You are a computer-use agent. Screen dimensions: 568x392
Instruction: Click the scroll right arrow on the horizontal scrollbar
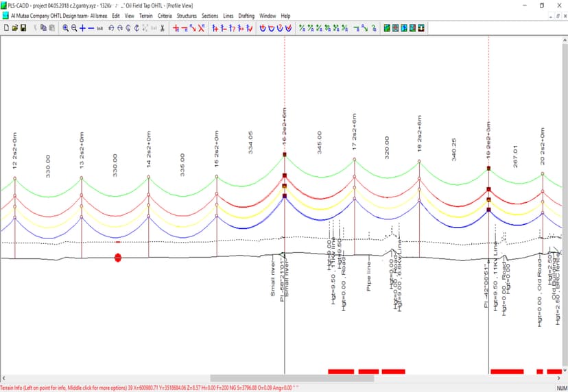pos(563,378)
